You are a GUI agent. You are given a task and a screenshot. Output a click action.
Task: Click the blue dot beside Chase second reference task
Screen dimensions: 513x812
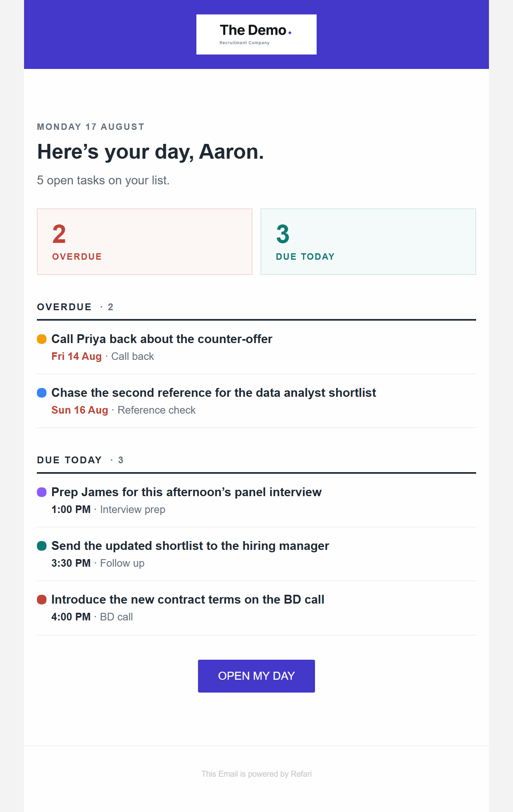click(x=42, y=393)
